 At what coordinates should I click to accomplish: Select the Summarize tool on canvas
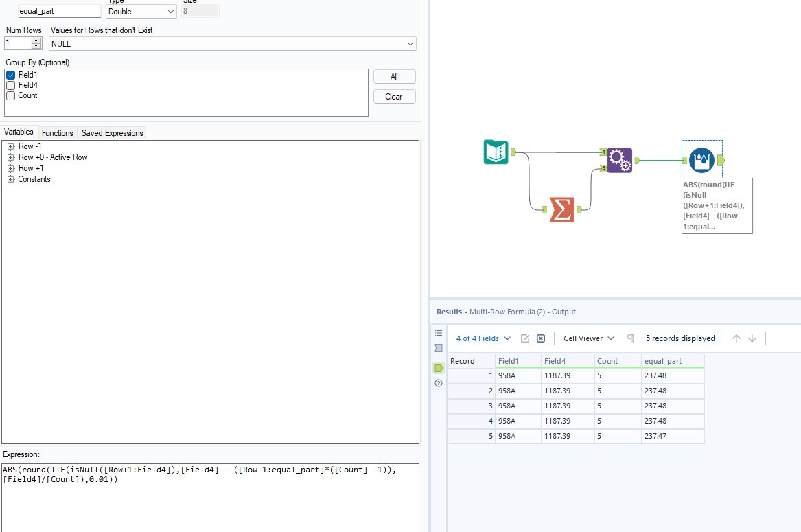pos(561,209)
